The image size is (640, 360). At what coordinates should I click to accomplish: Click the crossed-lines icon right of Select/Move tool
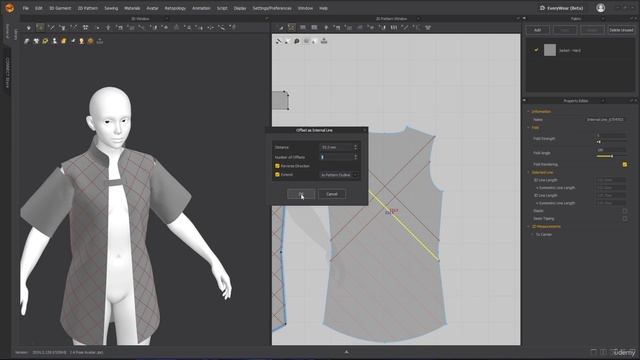click(51, 28)
